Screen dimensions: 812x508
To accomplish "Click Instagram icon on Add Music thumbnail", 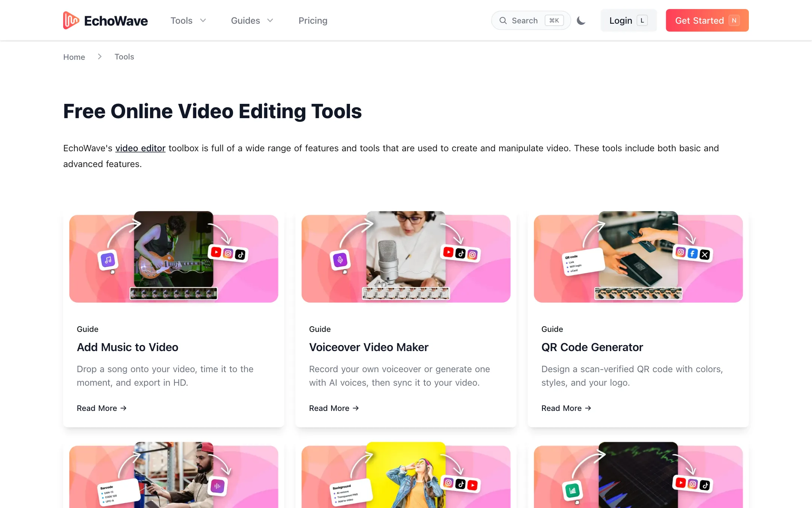I will pos(228,254).
